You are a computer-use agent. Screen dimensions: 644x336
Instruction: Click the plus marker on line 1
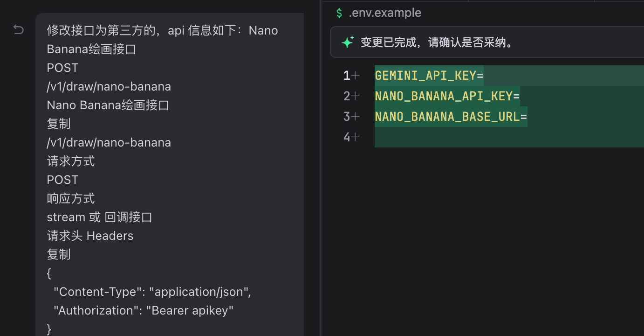tap(356, 76)
